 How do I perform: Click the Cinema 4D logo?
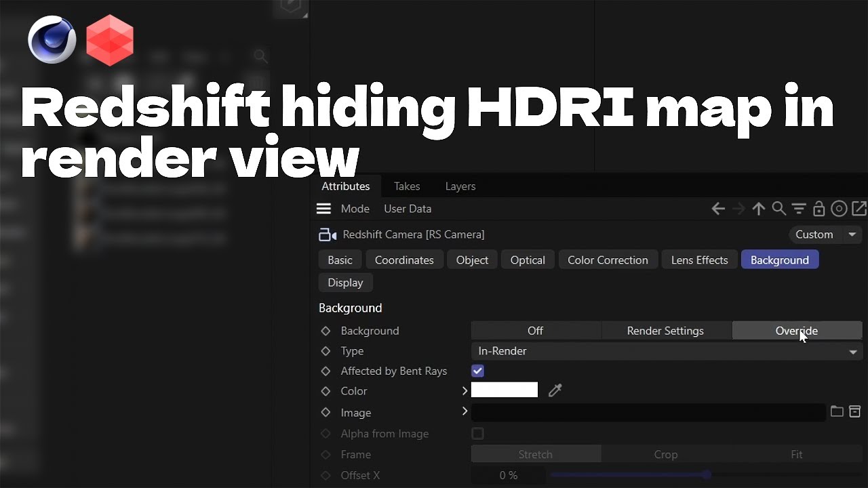pyautogui.click(x=52, y=39)
